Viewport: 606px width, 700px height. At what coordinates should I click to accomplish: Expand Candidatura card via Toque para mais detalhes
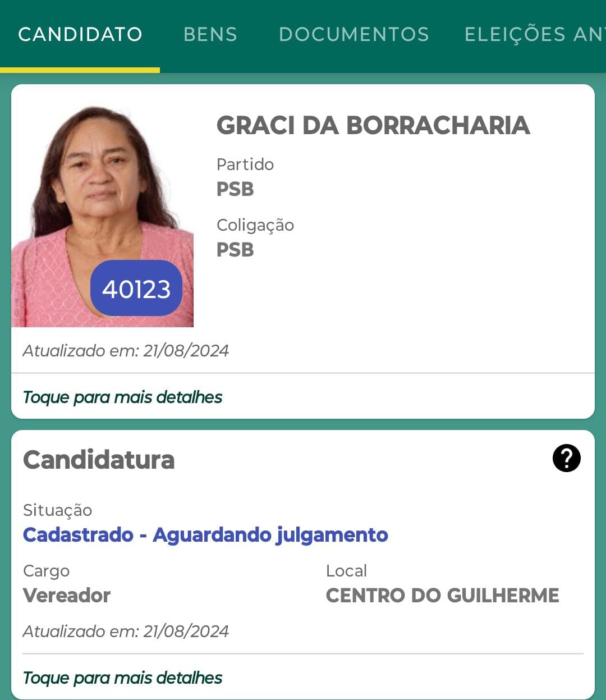122,678
